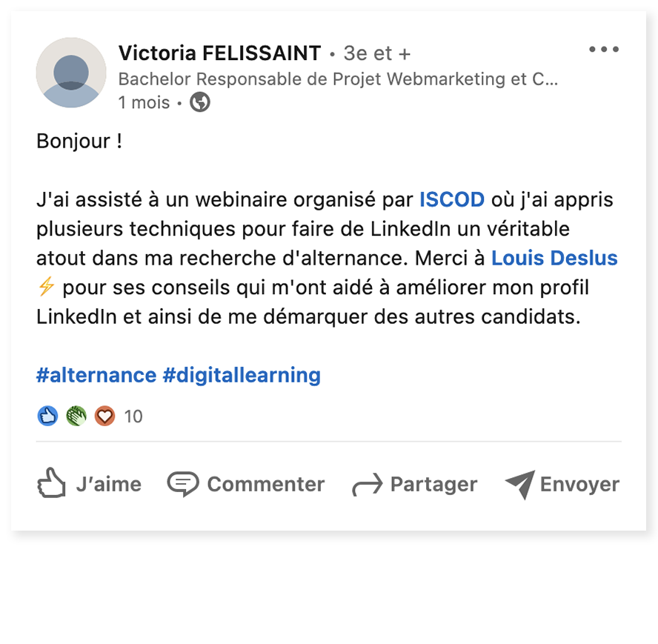Click the red heart reaction icon
The width and height of the screenshot is (658, 644).
coord(104,416)
